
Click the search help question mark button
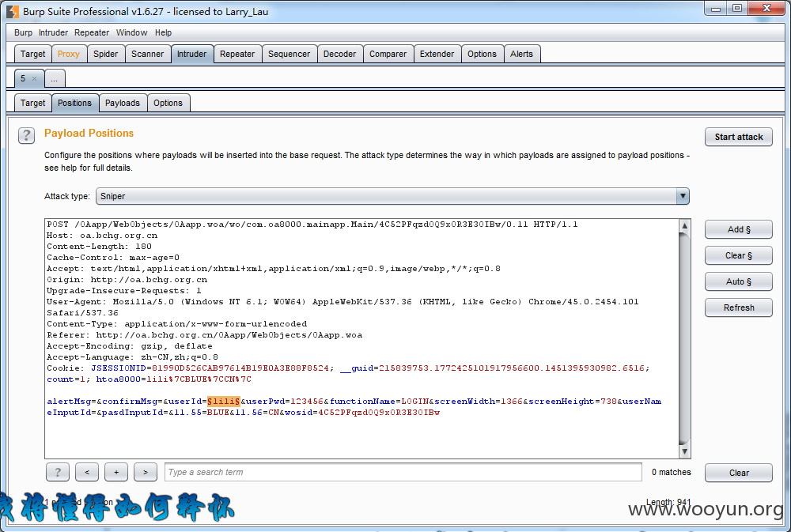pyautogui.click(x=58, y=472)
